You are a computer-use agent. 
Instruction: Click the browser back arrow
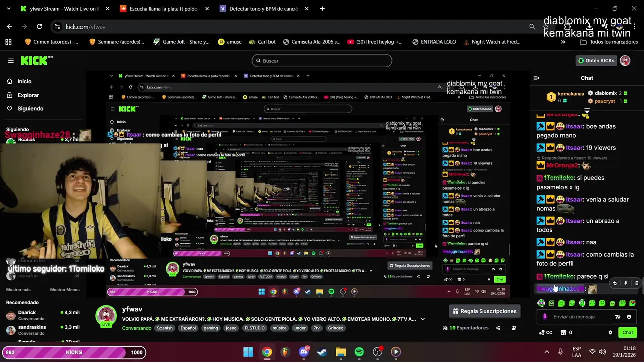pos(9,26)
